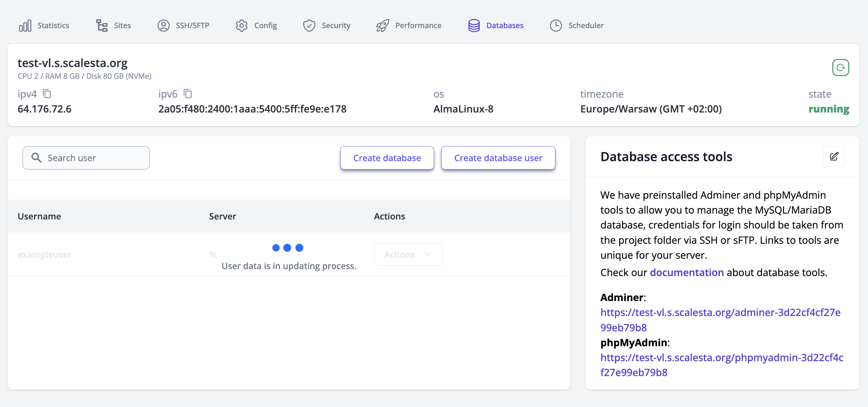Click the Statistics bar chart icon

pyautogui.click(x=25, y=25)
